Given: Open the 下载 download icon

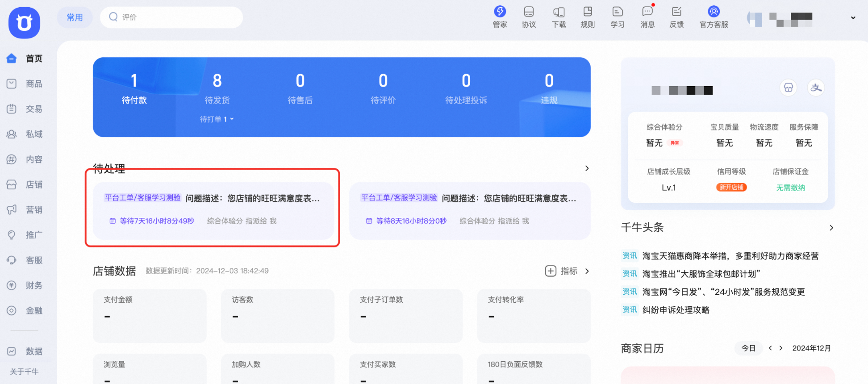Looking at the screenshot, I should click(559, 12).
